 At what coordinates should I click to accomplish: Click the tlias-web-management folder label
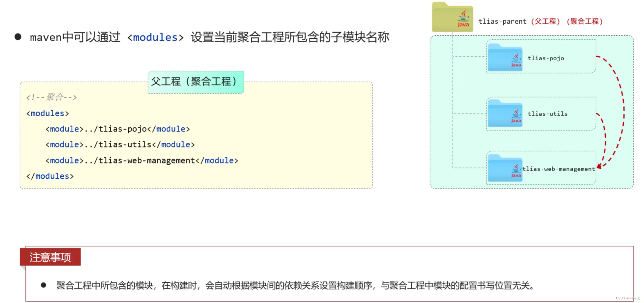coord(559,169)
